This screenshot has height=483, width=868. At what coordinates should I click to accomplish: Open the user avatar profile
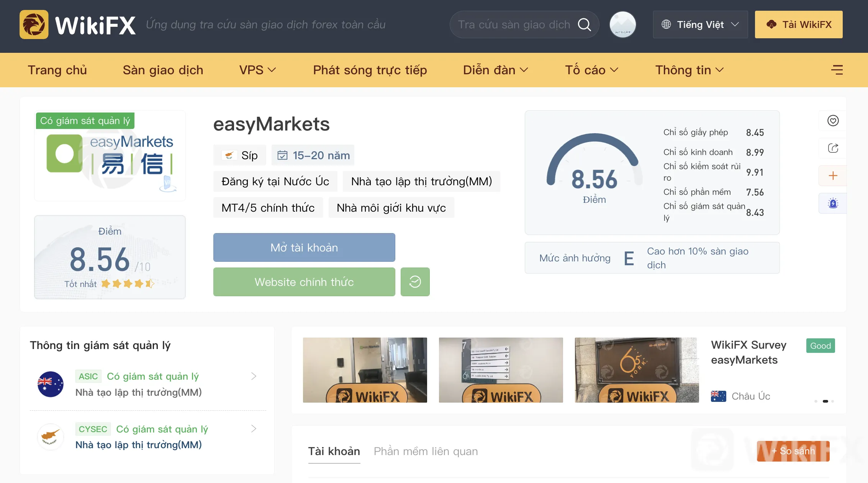[x=622, y=24]
